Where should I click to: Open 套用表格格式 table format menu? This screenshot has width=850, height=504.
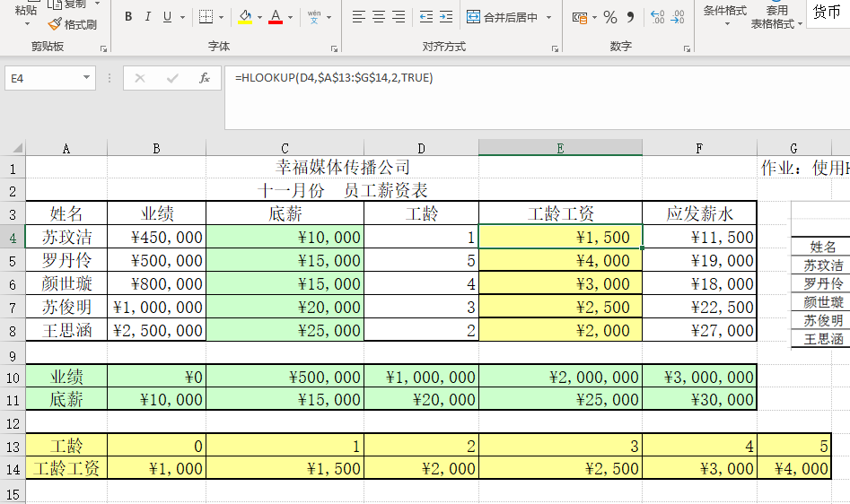[x=776, y=16]
